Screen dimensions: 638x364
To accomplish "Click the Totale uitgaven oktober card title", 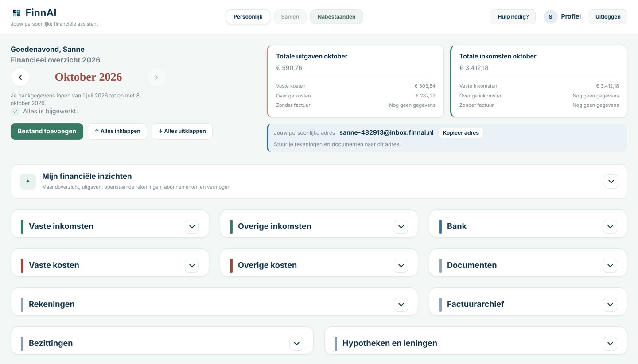I will [x=312, y=56].
